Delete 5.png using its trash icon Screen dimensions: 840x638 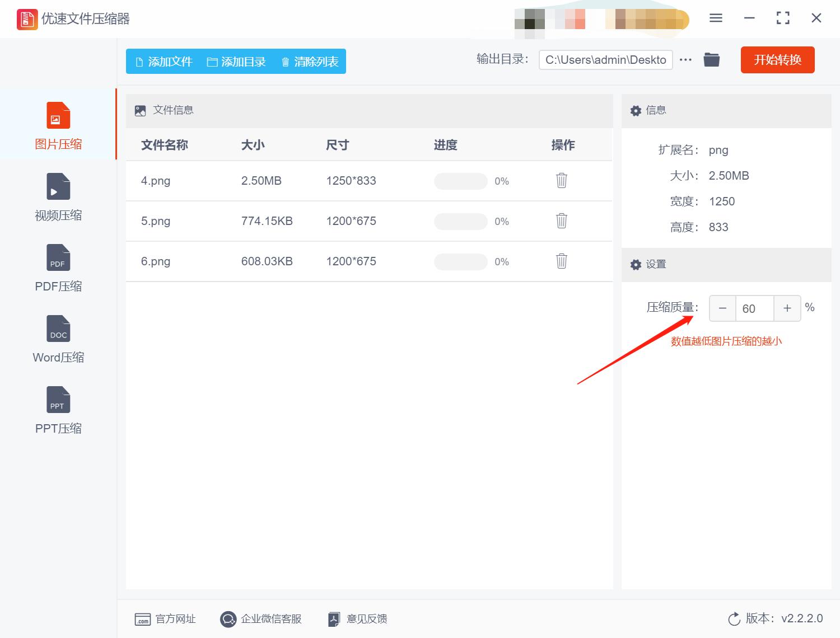pos(561,221)
